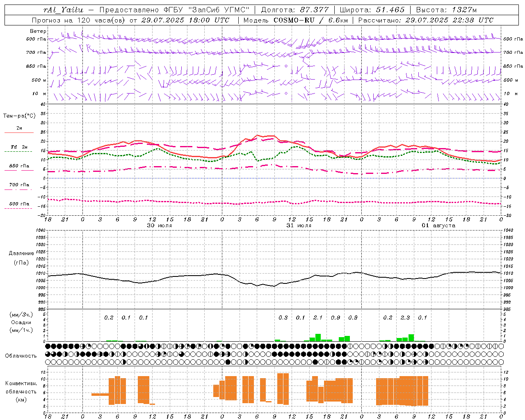
Task: Click the '(мм/1ч.)' precipitation unit label
Action: click(21, 330)
